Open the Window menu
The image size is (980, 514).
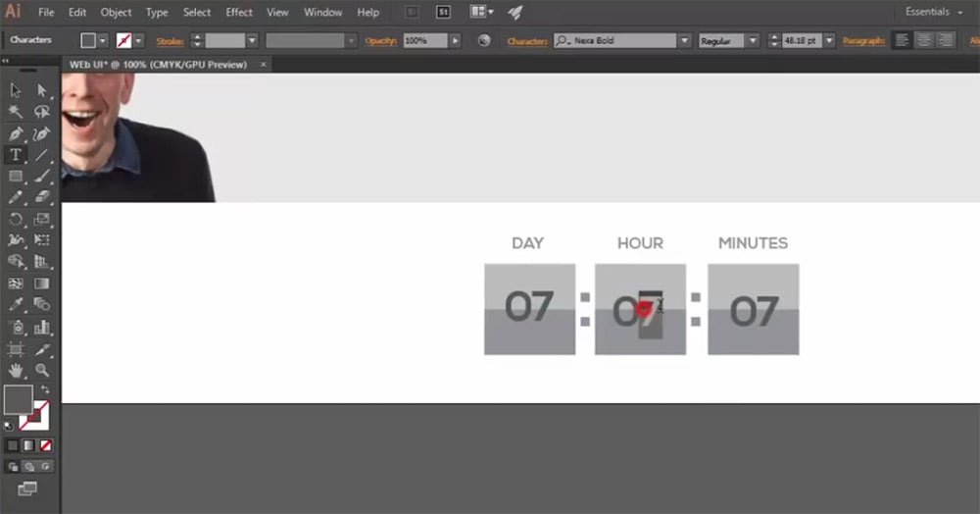pyautogui.click(x=322, y=12)
